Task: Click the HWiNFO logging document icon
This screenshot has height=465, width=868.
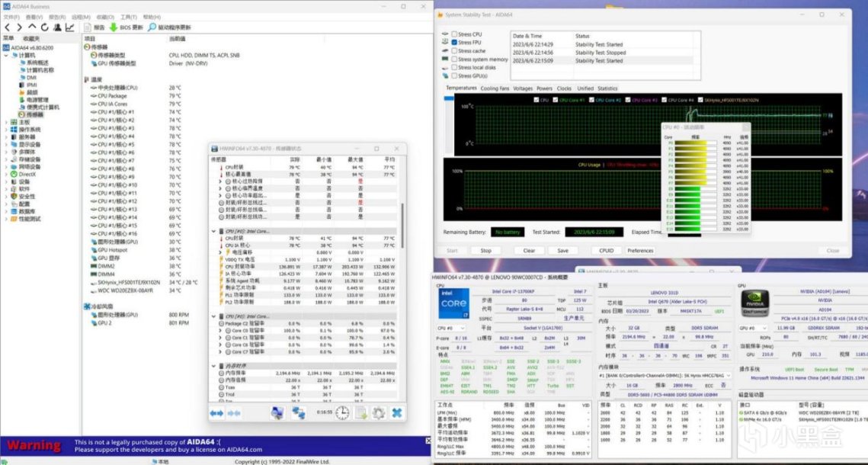Action: click(361, 413)
